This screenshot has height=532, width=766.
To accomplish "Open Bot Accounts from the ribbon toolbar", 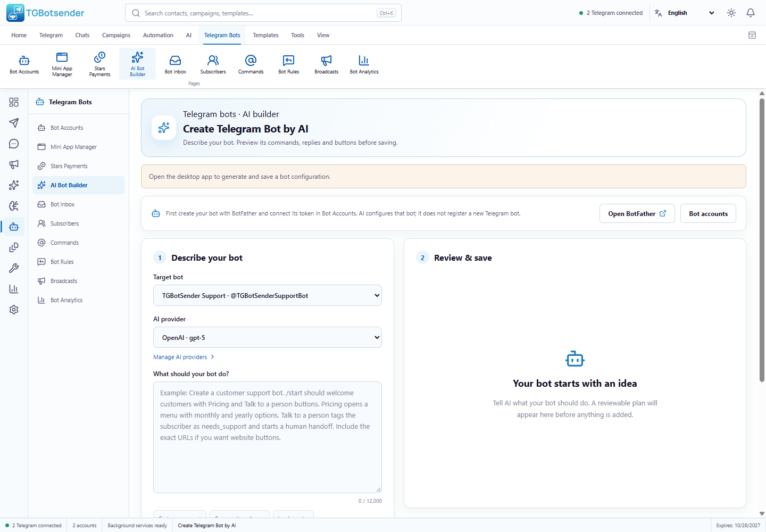I will click(x=24, y=64).
